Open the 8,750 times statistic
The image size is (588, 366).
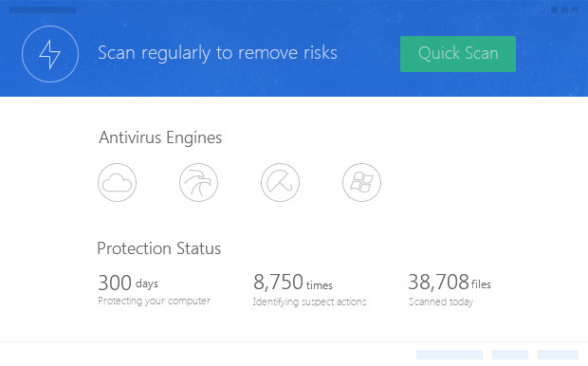pyautogui.click(x=293, y=283)
